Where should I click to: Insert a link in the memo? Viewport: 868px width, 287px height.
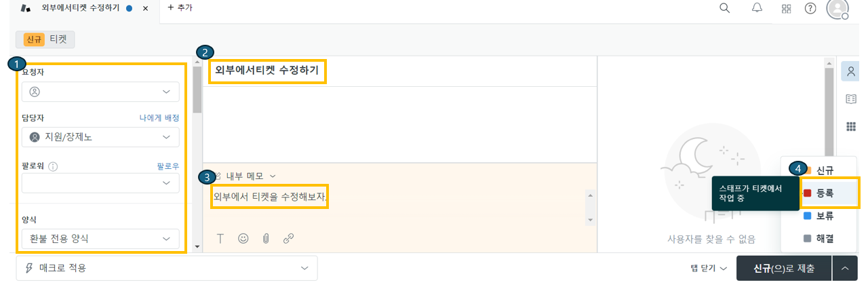pos(288,238)
